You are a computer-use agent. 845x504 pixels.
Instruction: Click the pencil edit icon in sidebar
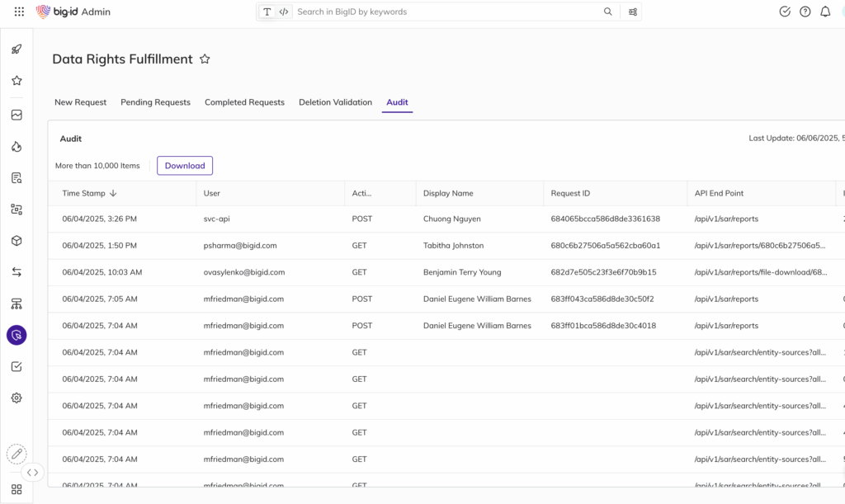(17, 454)
